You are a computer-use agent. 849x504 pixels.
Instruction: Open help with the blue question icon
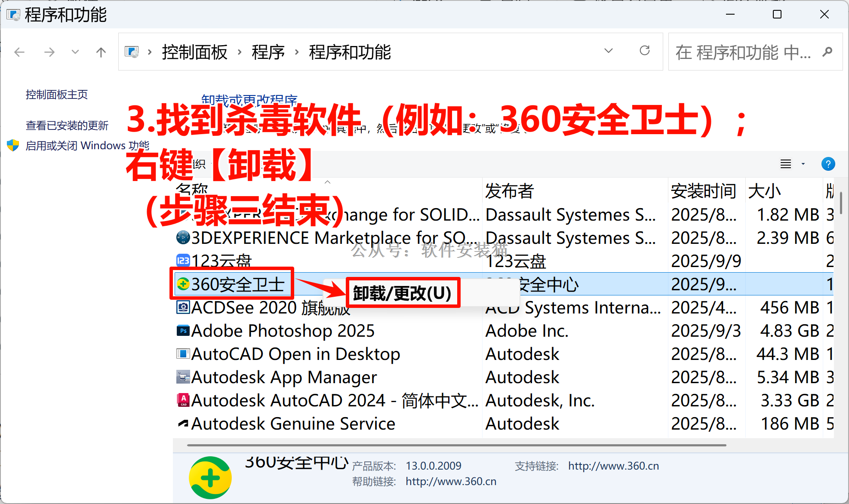pyautogui.click(x=827, y=164)
